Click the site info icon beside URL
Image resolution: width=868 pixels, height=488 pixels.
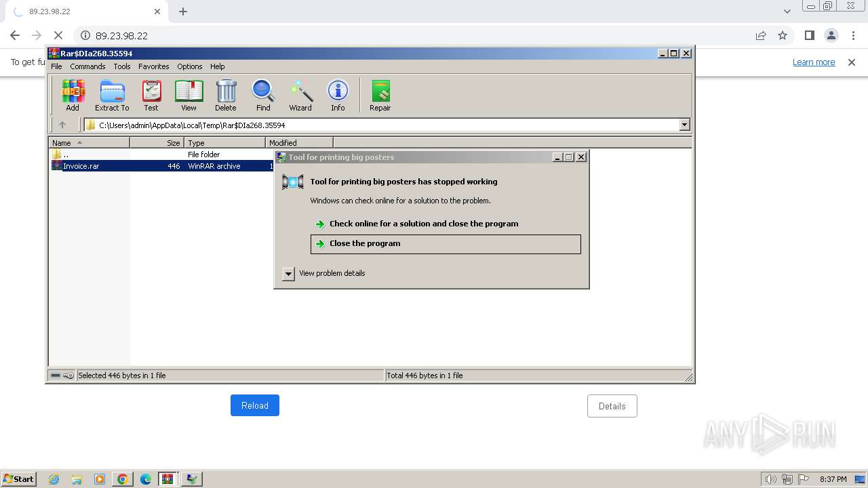pos(85,35)
